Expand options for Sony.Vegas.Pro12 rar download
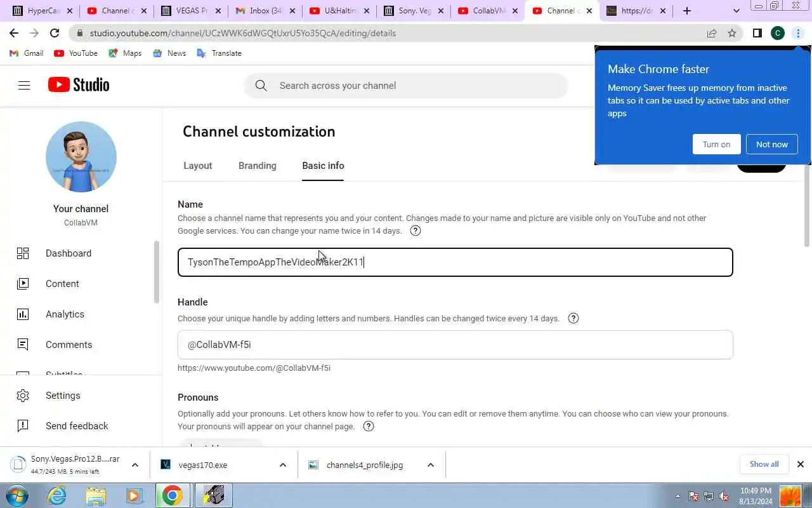Viewport: 812px width, 508px height. click(x=134, y=465)
